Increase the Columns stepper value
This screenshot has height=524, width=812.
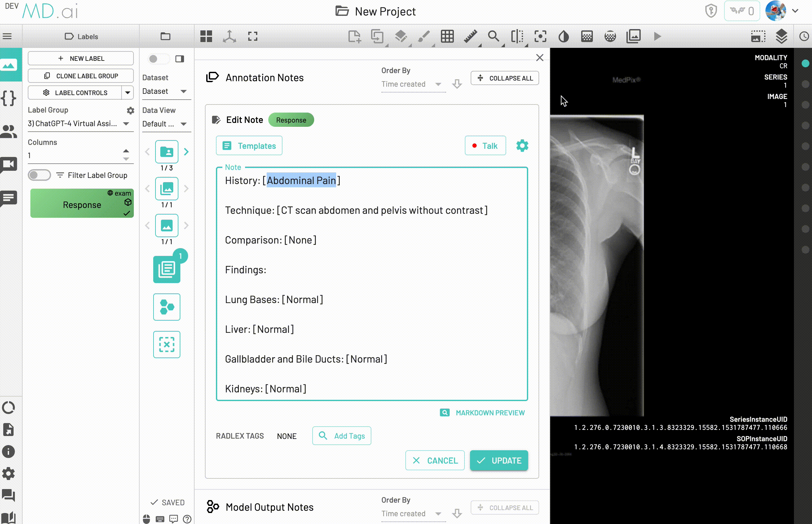(x=126, y=151)
